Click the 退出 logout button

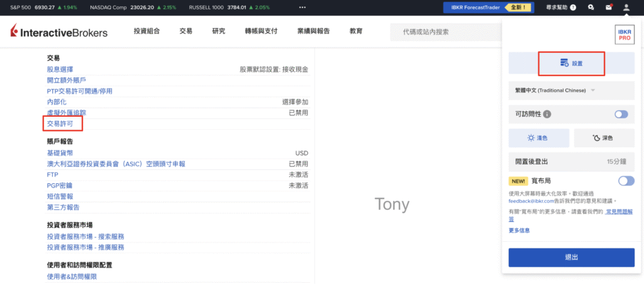571,258
